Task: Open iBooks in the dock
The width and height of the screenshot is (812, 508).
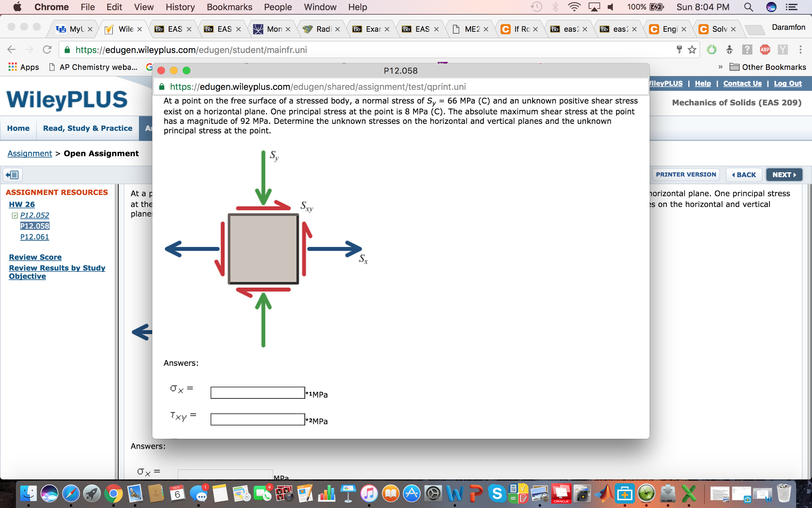Action: point(391,494)
